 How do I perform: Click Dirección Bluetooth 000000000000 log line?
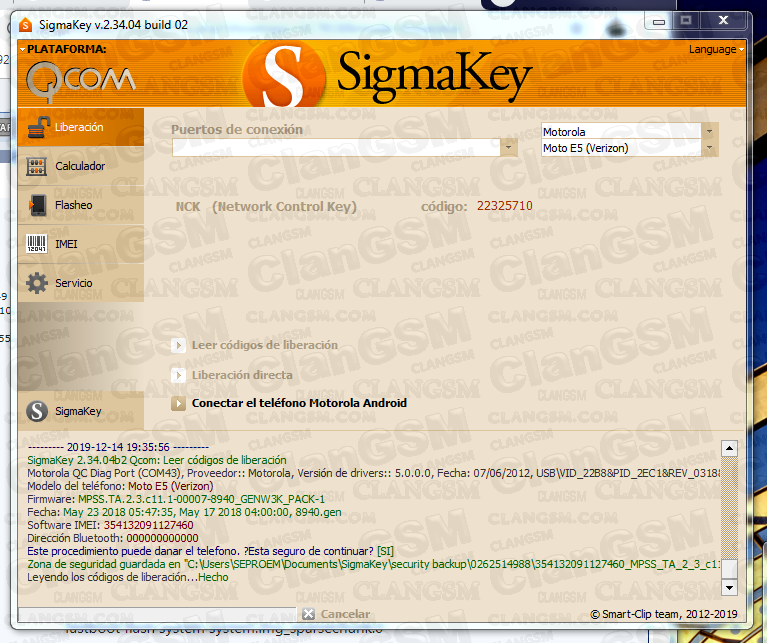coord(113,538)
